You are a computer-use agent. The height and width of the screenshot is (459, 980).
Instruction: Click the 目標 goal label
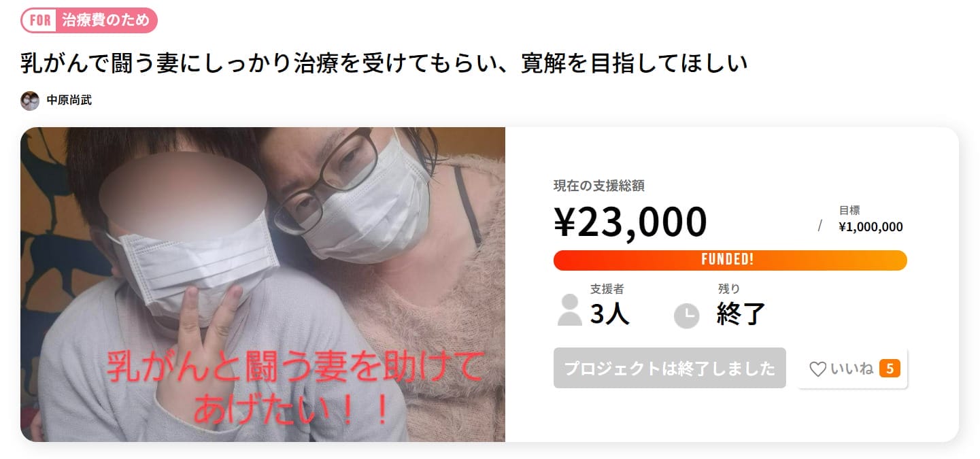pos(849,210)
